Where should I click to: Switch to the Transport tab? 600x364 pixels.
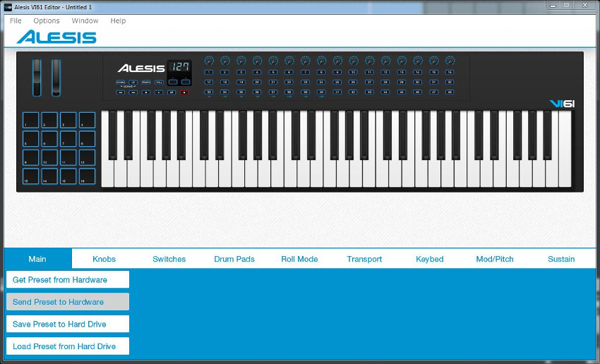coord(364,259)
